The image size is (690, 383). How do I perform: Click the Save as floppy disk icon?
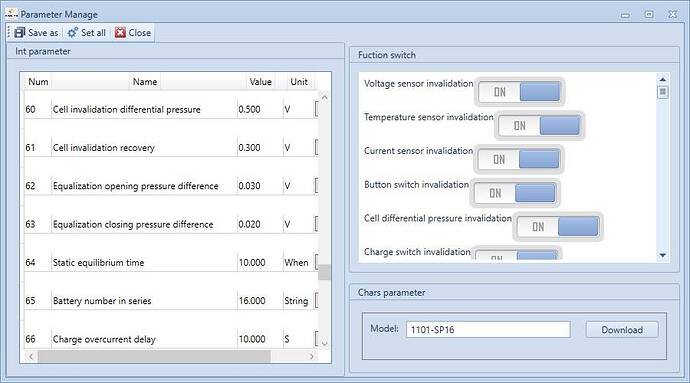click(20, 33)
